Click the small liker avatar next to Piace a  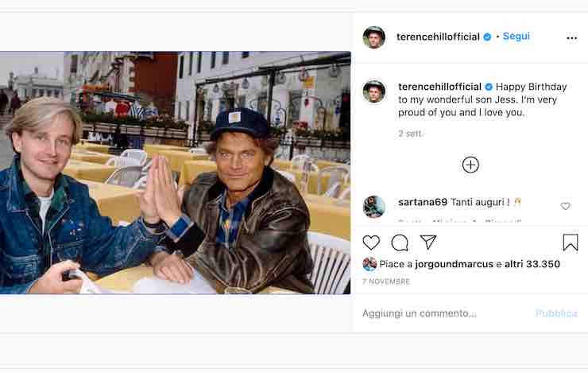[369, 264]
